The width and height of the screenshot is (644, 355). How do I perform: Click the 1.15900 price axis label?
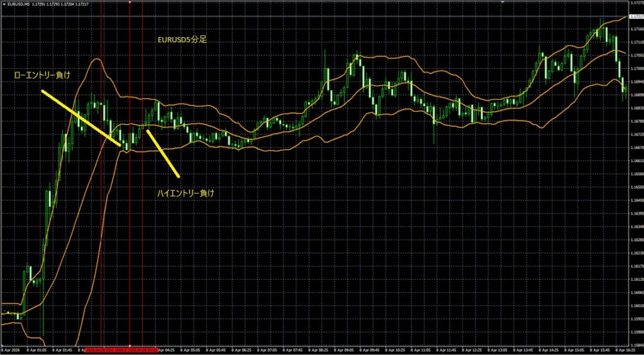(x=636, y=332)
